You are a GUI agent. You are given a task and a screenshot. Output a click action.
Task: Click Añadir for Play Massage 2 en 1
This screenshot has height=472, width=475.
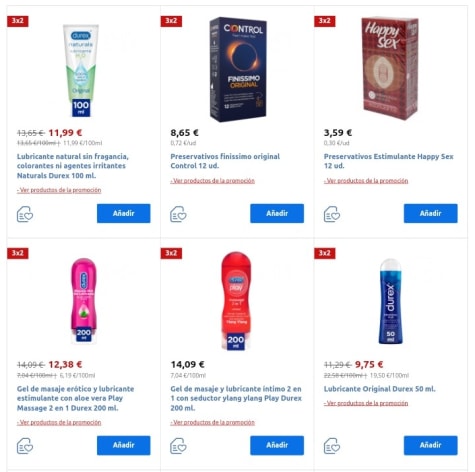124,445
